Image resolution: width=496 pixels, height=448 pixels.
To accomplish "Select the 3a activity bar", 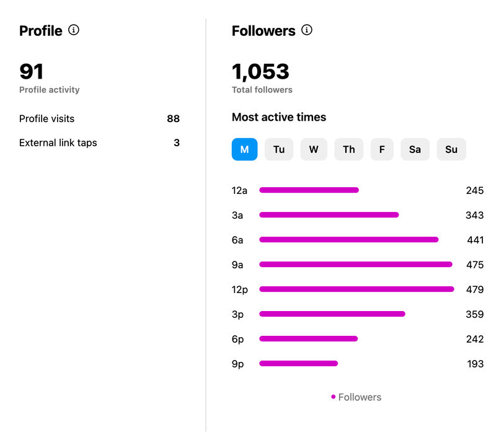I will pyautogui.click(x=329, y=215).
